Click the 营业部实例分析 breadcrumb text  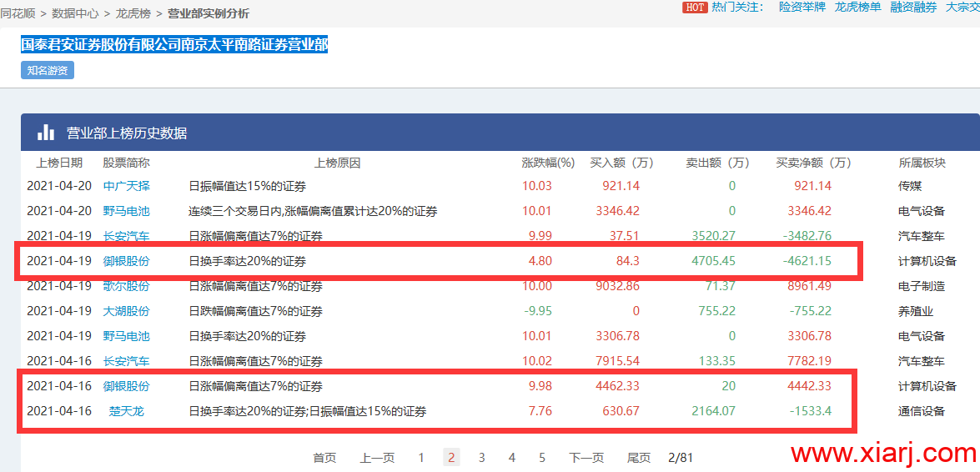[x=209, y=13]
